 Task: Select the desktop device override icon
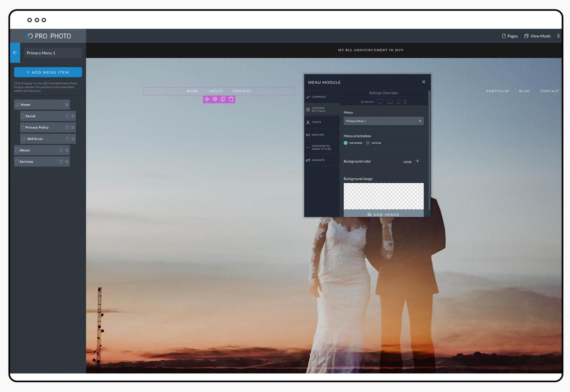[x=380, y=101]
